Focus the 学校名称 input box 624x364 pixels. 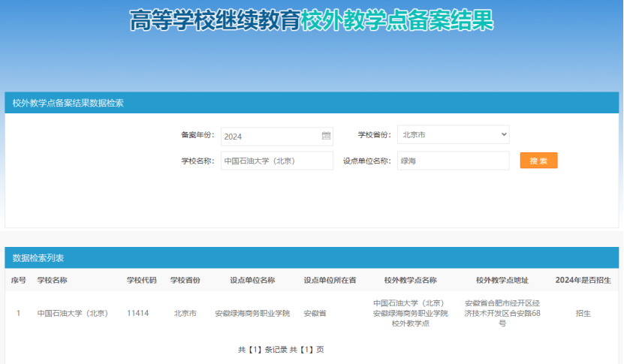coord(276,161)
